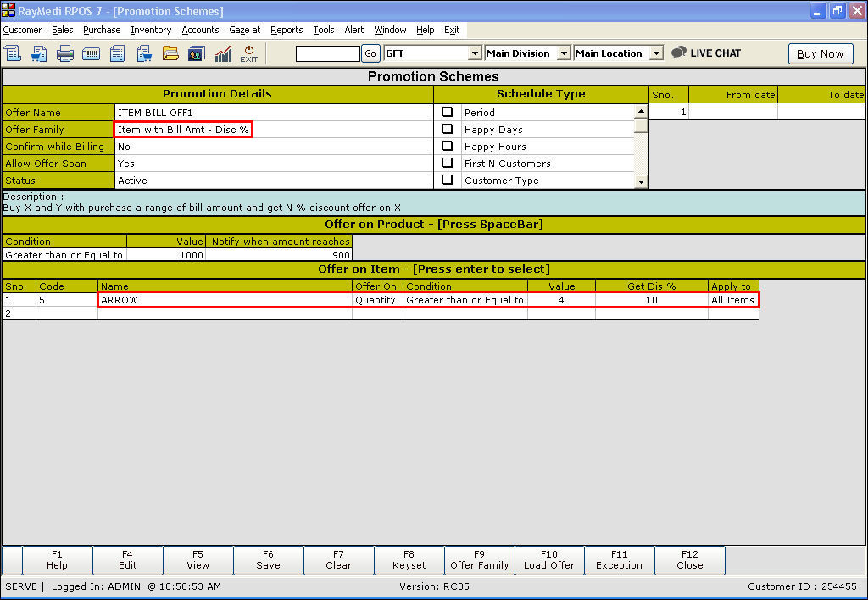The image size is (868, 600).
Task: Click the search input field beside Go
Action: click(328, 53)
